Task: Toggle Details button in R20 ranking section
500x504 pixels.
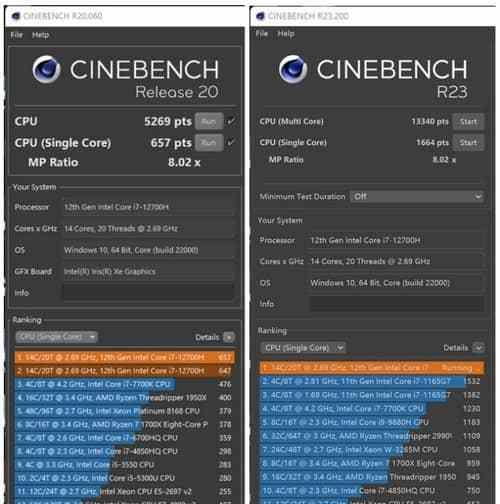Action: pos(229,337)
